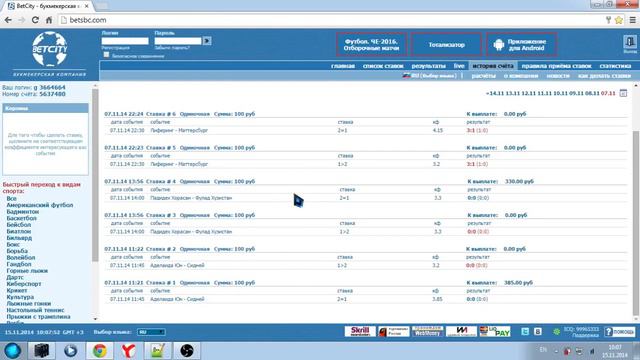Open the 'статистика' menu item

(x=615, y=66)
